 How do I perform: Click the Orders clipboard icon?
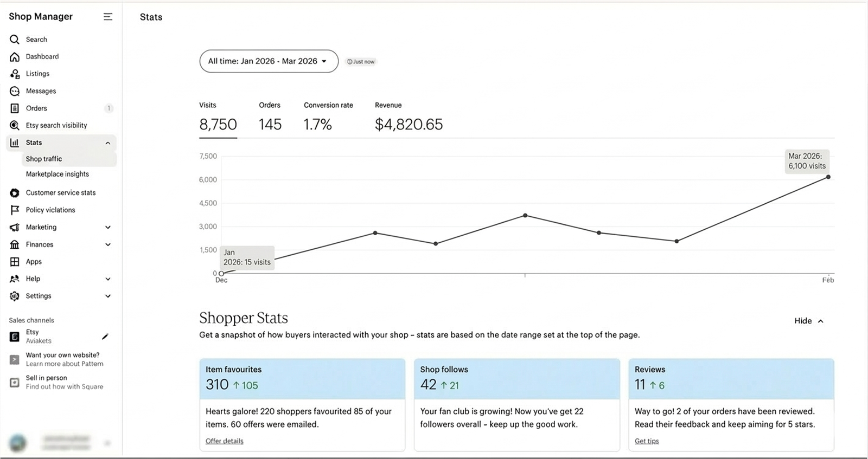coord(15,108)
